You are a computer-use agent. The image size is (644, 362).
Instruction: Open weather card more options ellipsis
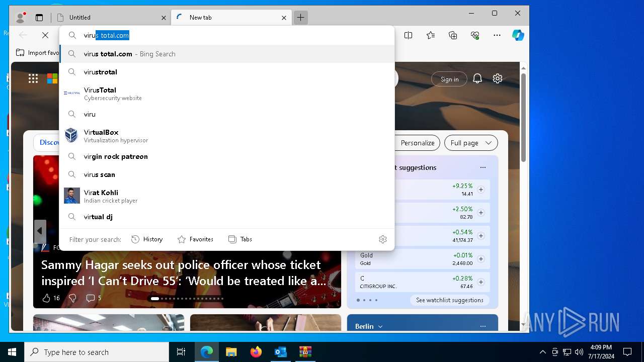pos(483,326)
